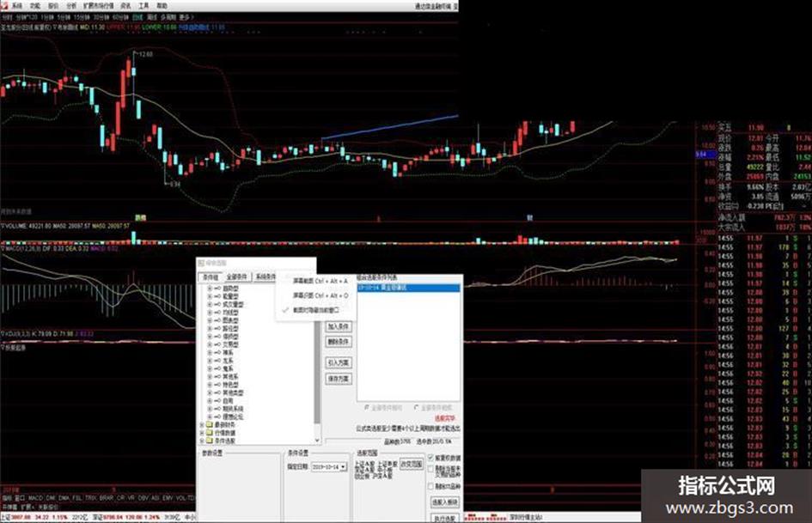Expand the 自用 tree node

[209, 401]
